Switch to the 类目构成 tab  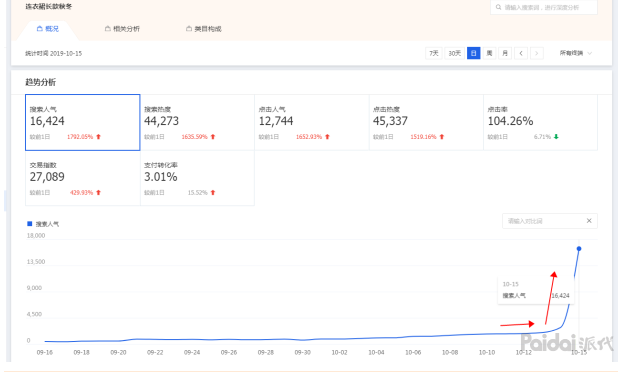204,29
